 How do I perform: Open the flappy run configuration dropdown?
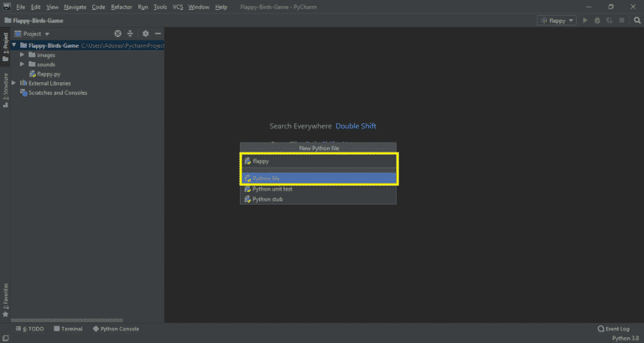point(557,20)
